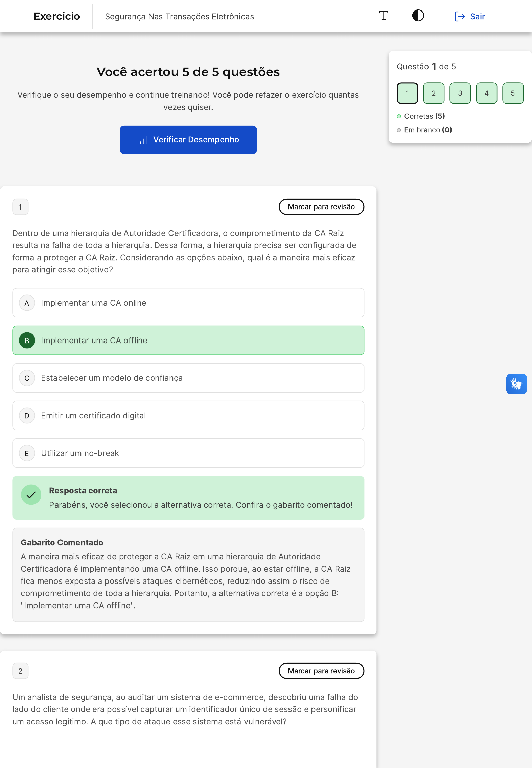This screenshot has height=768, width=532.
Task: Click the Sair exit link
Action: click(469, 16)
